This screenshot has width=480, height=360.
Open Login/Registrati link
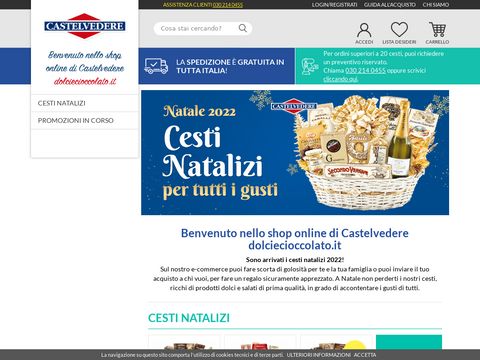click(334, 5)
